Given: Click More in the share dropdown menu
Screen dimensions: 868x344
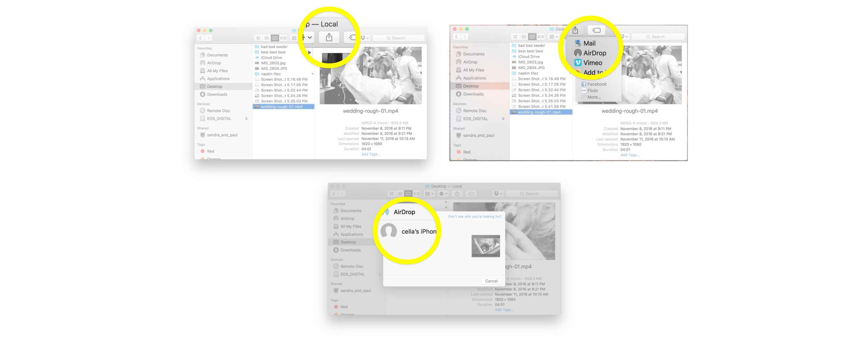Looking at the screenshot, I should pos(595,98).
